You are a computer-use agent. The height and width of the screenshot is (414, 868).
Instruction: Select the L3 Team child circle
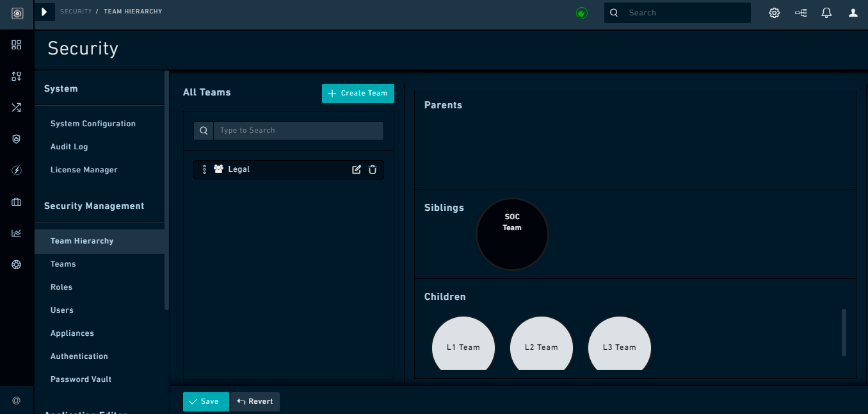point(620,344)
